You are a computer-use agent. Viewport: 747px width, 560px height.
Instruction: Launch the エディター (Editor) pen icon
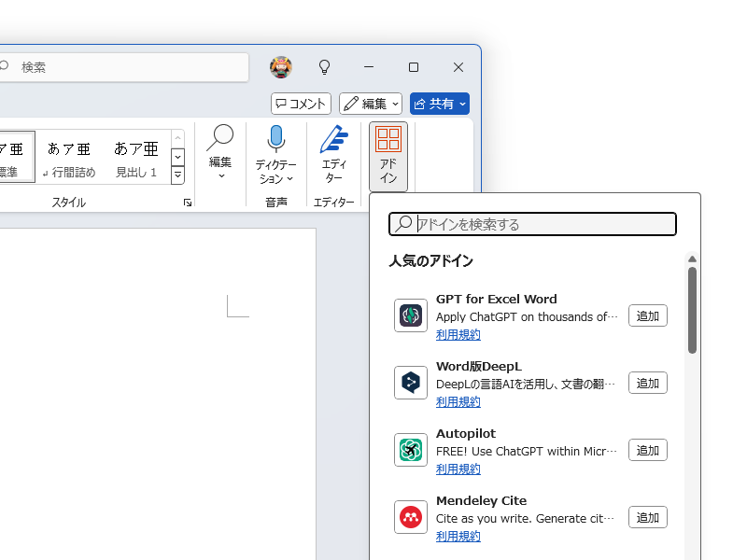334,140
